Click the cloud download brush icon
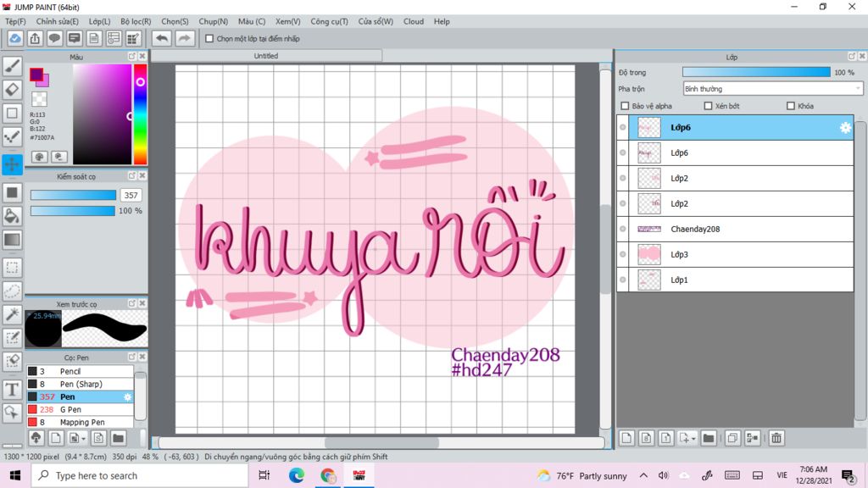This screenshot has width=868, height=488. pyautogui.click(x=36, y=438)
